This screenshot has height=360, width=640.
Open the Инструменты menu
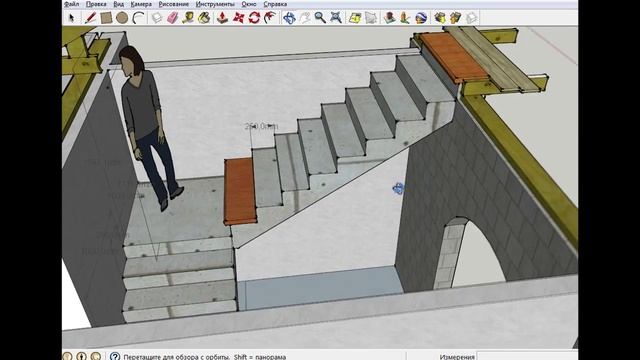coord(215,4)
